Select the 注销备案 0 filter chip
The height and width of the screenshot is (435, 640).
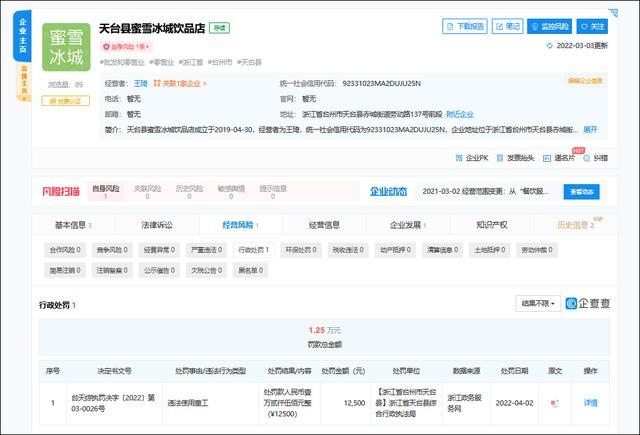112,270
